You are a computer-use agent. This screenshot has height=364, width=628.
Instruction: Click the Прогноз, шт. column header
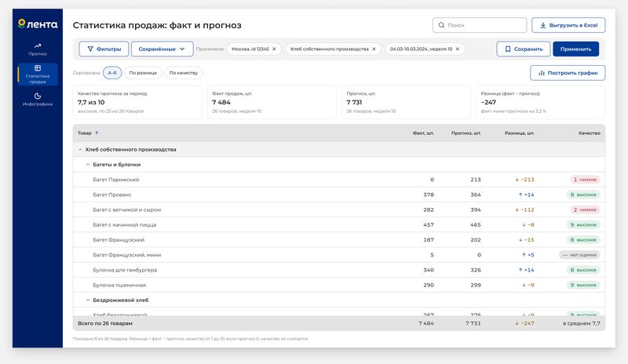(x=466, y=133)
